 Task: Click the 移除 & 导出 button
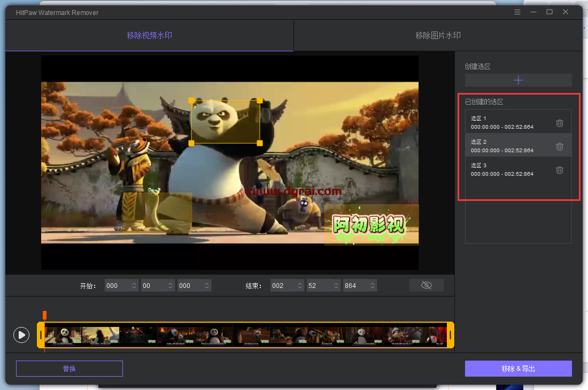pyautogui.click(x=519, y=369)
